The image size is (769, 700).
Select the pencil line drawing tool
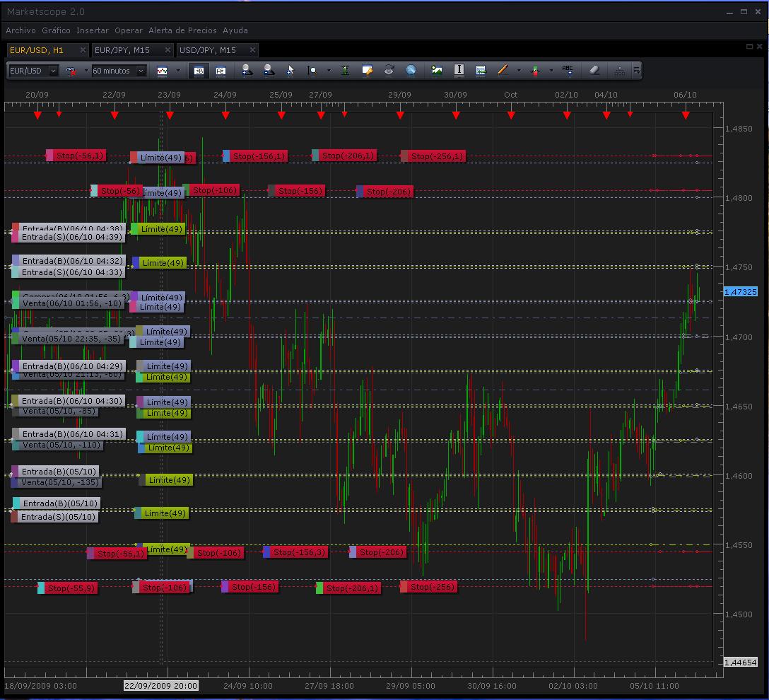[503, 70]
